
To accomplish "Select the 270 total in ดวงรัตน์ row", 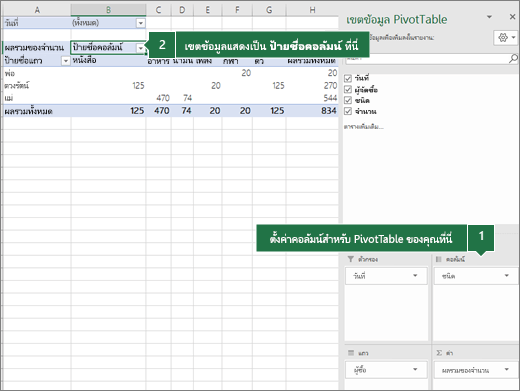I will [x=312, y=86].
